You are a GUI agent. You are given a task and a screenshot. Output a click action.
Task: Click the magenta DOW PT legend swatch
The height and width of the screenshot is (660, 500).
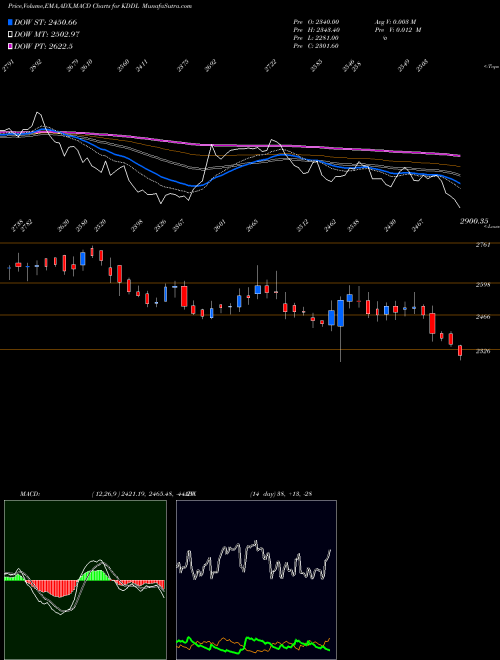(10, 46)
